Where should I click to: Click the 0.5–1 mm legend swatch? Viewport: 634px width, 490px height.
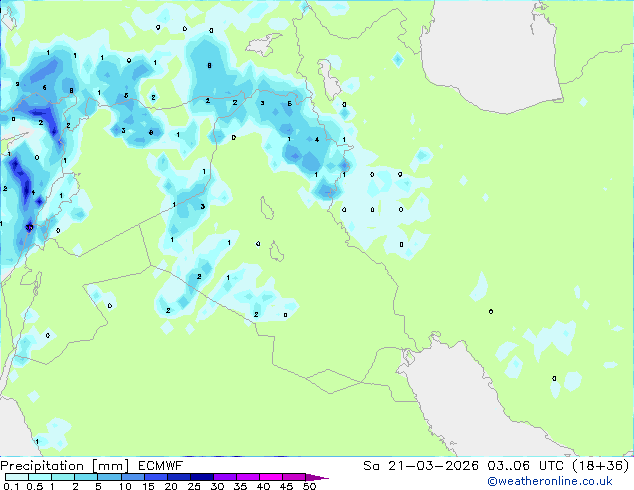[x=40, y=477]
